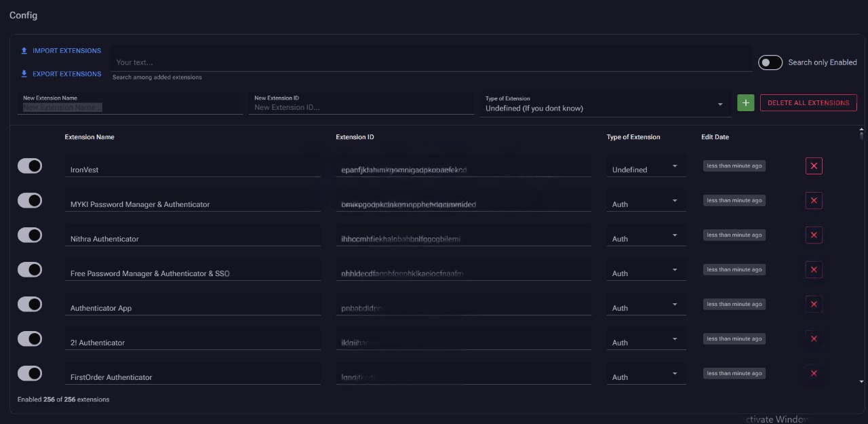Open Free Password Manager & SSO type dropdown
Screen dimensions: 868x424
coord(646,270)
